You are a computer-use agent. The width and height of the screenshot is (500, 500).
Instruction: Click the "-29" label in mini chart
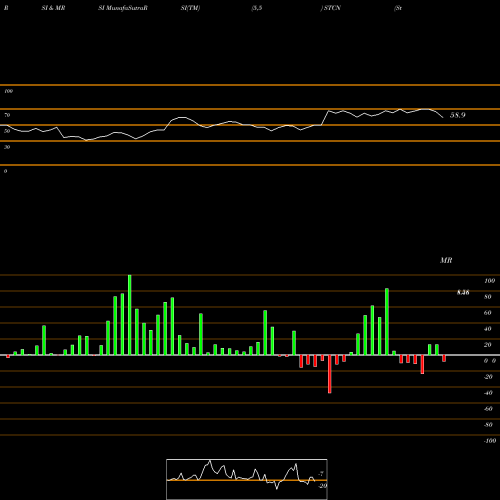pyautogui.click(x=322, y=486)
